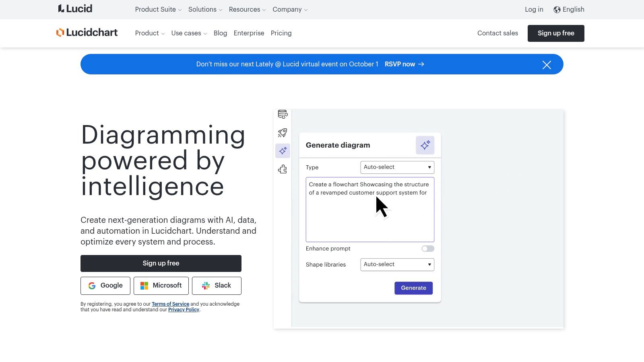This screenshot has height=362, width=644.
Task: Expand the Use cases menu
Action: click(x=189, y=33)
